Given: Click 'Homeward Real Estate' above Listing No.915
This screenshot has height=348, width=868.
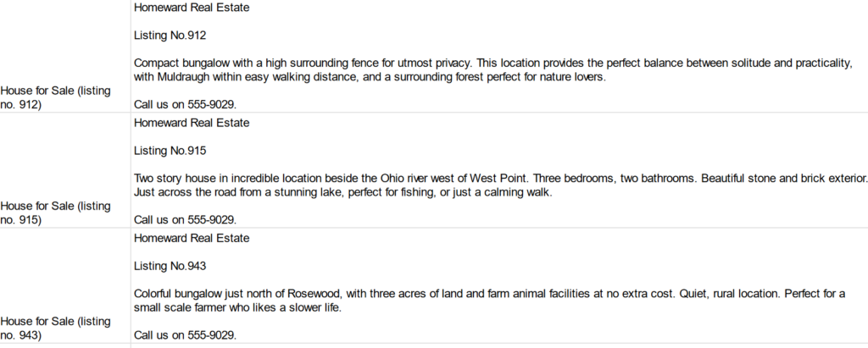Looking at the screenshot, I should (192, 123).
